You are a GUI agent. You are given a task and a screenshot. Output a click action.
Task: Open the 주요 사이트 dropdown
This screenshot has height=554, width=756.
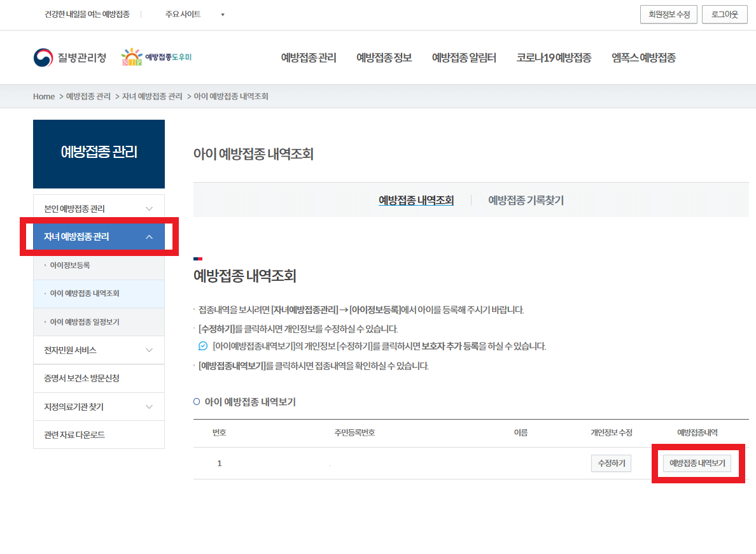(194, 15)
